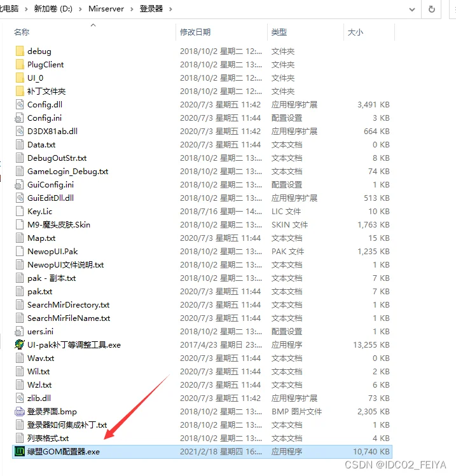Select the Config.dll file icon
The height and width of the screenshot is (476, 456).
[19, 105]
